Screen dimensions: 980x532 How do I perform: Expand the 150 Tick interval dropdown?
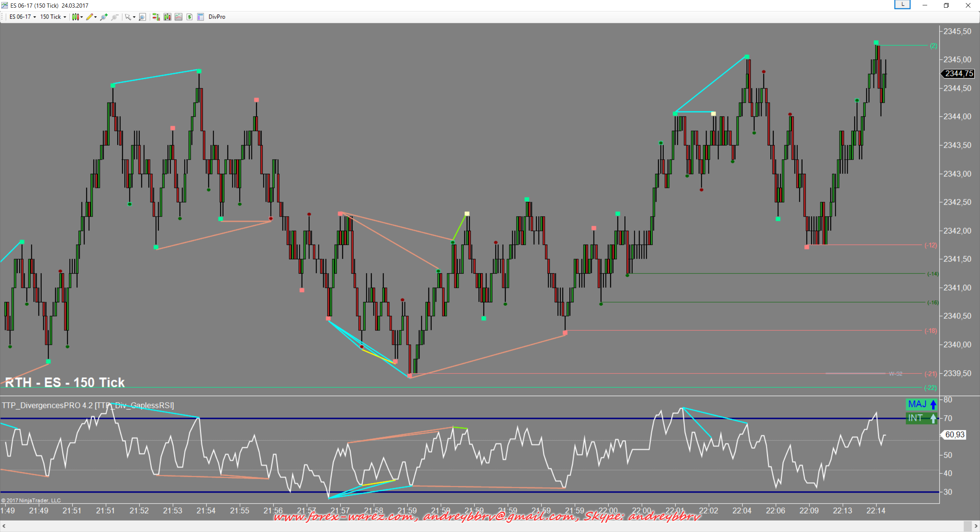(x=53, y=17)
